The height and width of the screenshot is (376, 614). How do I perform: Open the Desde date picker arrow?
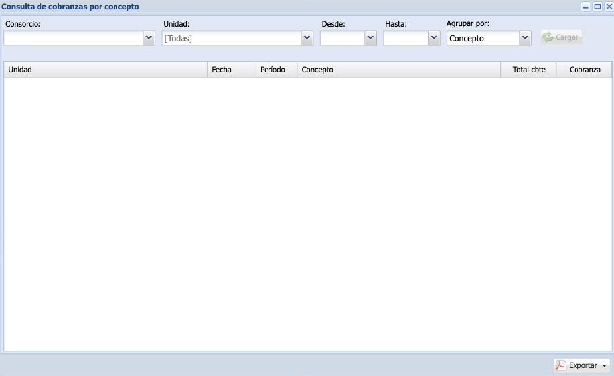pos(370,38)
